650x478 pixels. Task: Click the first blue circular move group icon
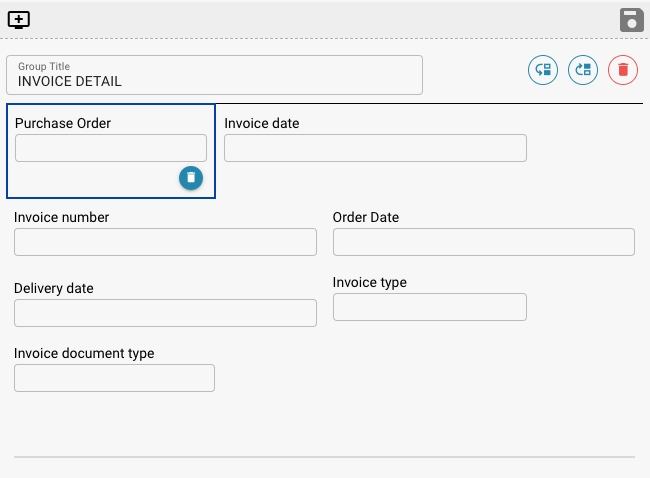tap(543, 70)
